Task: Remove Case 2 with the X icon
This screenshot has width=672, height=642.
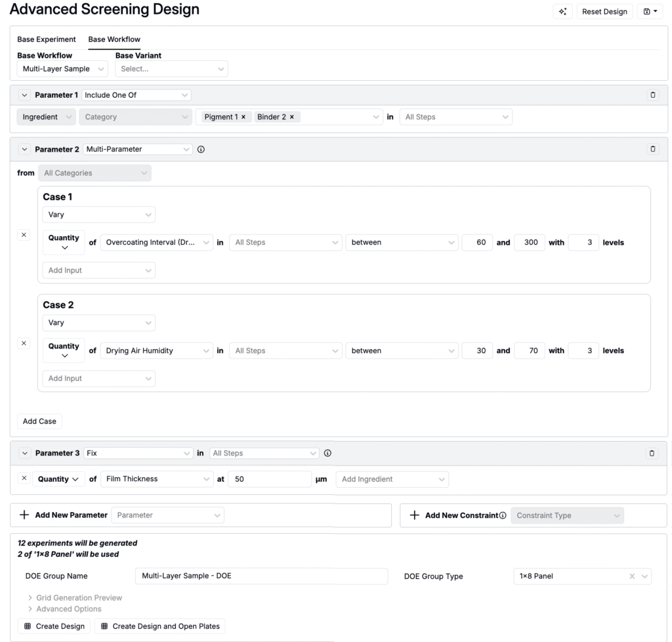Action: coord(25,343)
